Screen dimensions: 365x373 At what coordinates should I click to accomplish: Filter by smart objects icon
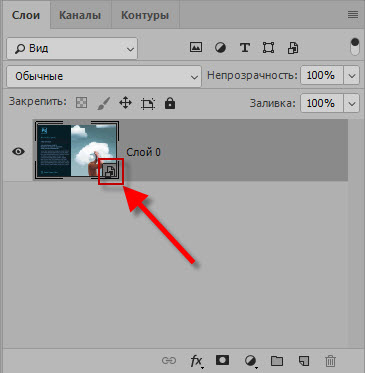click(x=293, y=48)
